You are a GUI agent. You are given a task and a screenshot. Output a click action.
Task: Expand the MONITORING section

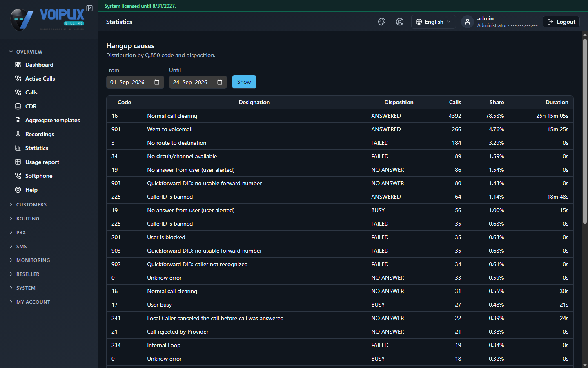click(x=29, y=260)
